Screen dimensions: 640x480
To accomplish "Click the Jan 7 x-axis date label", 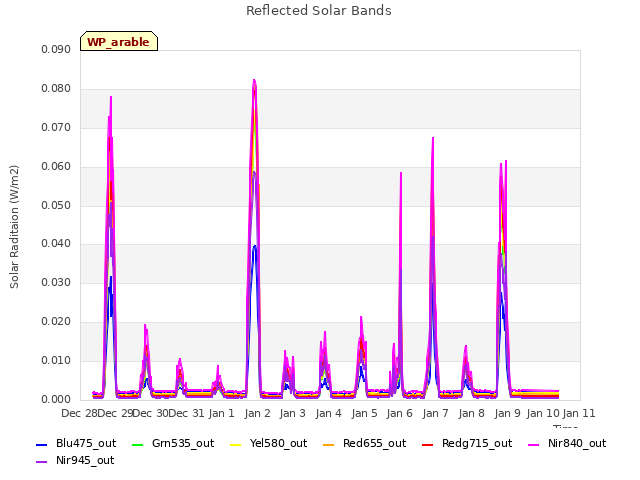I will pyautogui.click(x=436, y=413).
